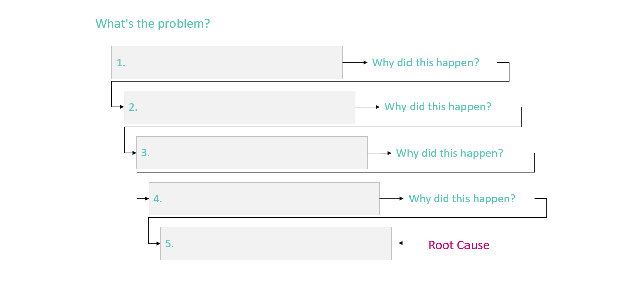The height and width of the screenshot is (291, 644).
Task: Click 'Why did this happen?' beside box 3
Action: click(x=450, y=153)
